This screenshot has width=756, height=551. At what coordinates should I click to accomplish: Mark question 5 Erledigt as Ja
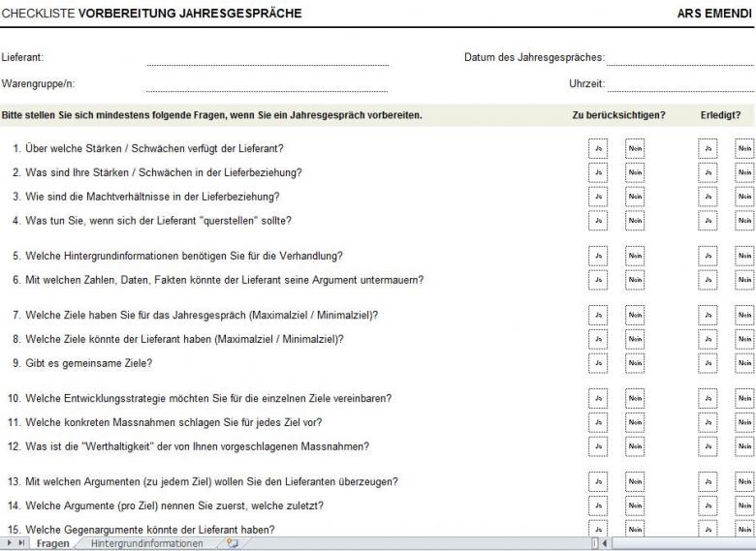pos(709,257)
